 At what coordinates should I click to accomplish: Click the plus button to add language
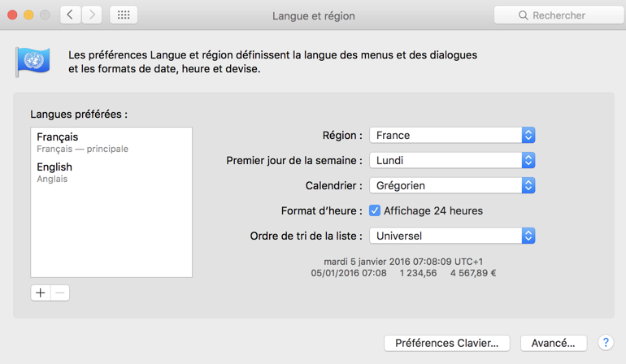41,292
